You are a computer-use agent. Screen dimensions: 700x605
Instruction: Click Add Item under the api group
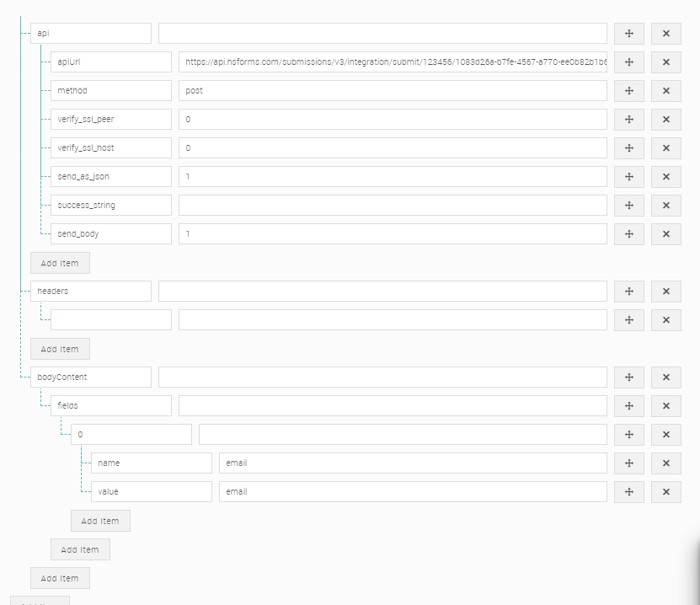click(60, 263)
